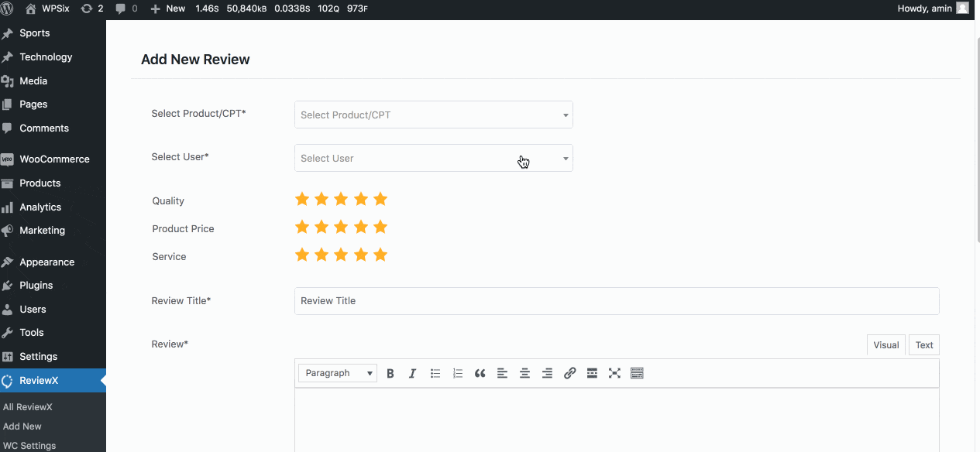Set Product Price rating to three stars
980x452 pixels.
coord(341,228)
